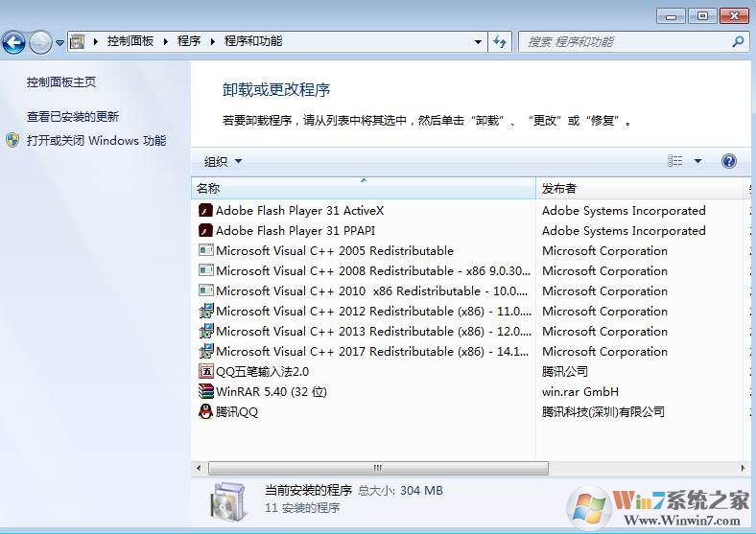Select Microsoft Visual C++ 2012 Redistributable name
The image size is (756, 534).
[373, 312]
